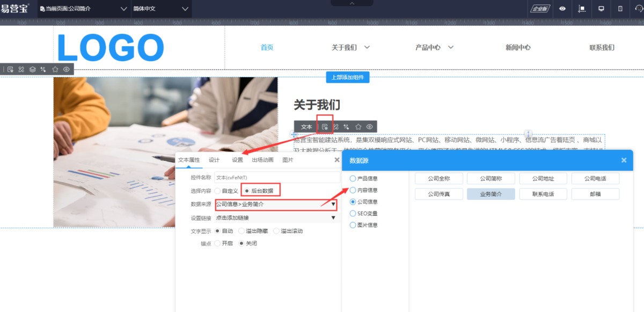Click the star icon in 文本 toolbar
The width and height of the screenshot is (644, 312).
(x=358, y=127)
